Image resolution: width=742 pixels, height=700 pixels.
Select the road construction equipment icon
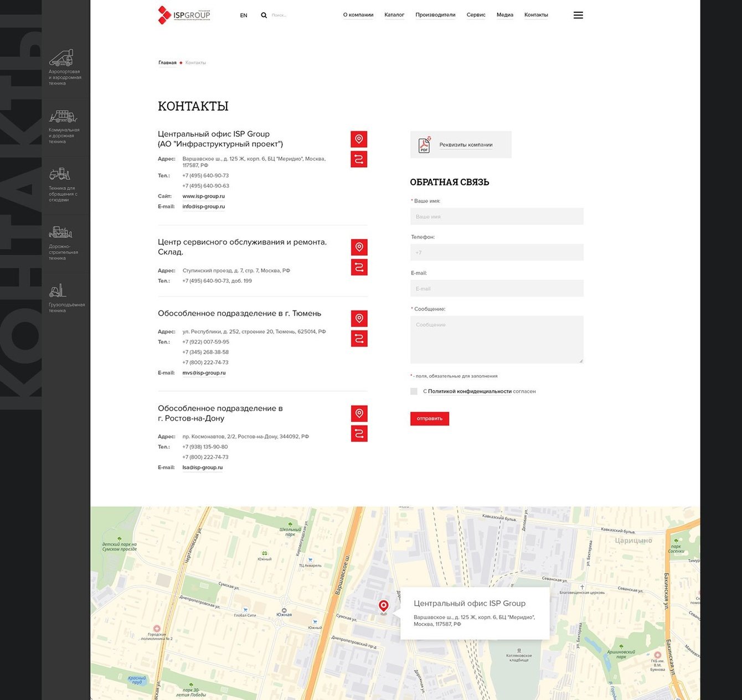[60, 232]
